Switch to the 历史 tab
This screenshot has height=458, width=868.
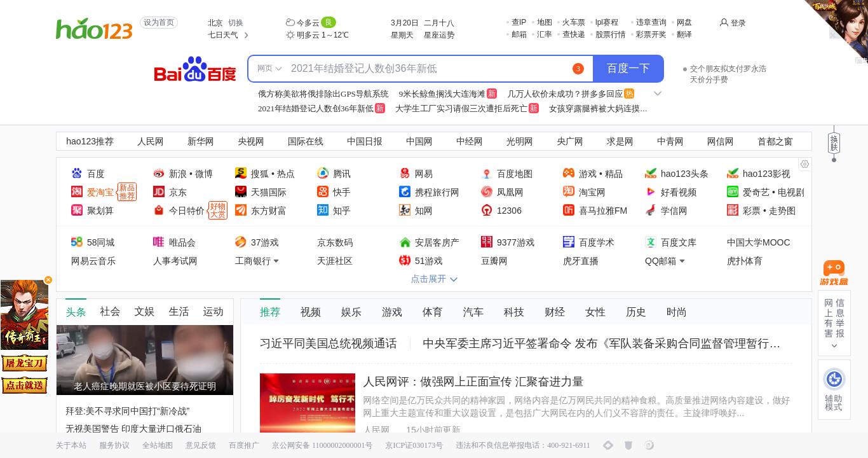click(636, 312)
